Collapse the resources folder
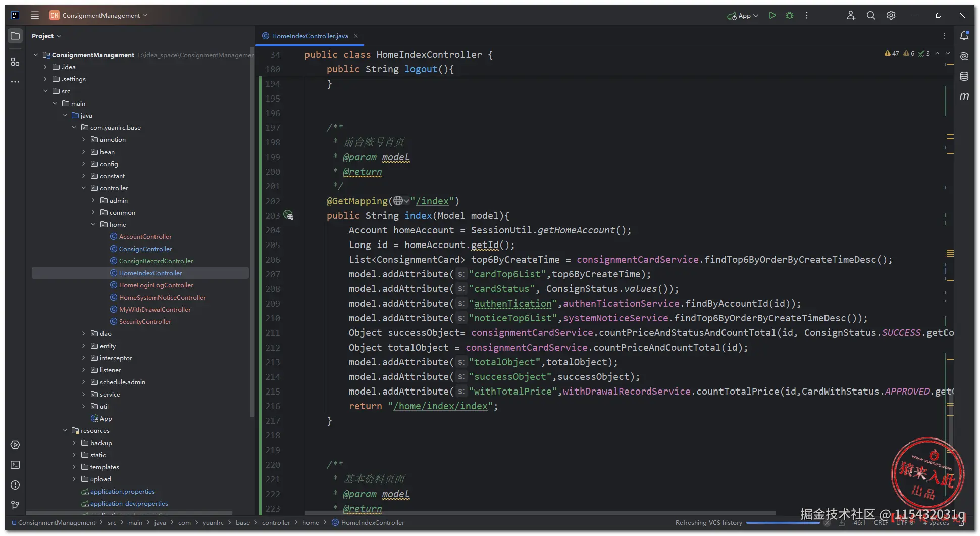Viewport: 980px width, 536px height. (65, 430)
